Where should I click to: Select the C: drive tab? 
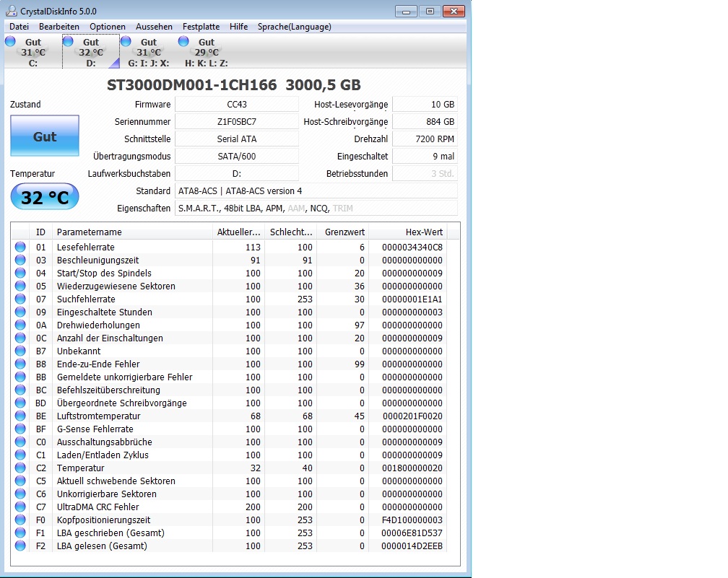pyautogui.click(x=32, y=52)
